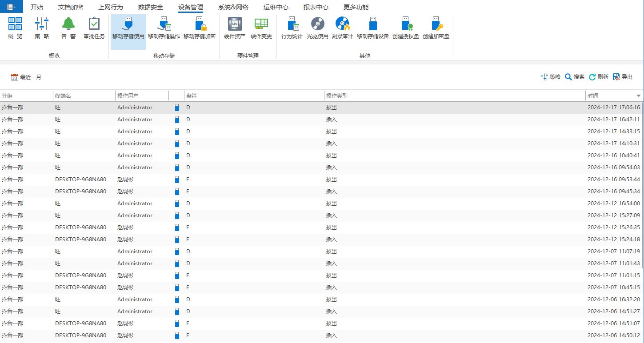The height and width of the screenshot is (343, 644).
Task: Switch to the 文档加密 tab
Action: pyautogui.click(x=71, y=7)
